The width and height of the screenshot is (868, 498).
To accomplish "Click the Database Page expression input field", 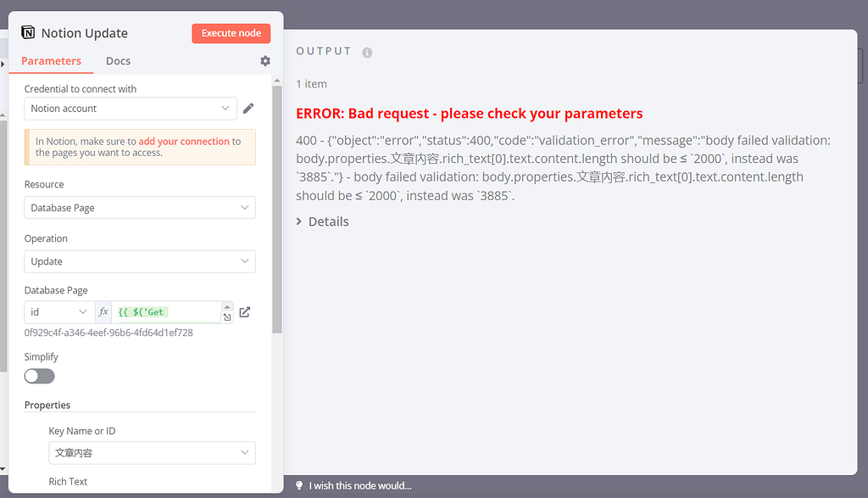I will coord(166,312).
